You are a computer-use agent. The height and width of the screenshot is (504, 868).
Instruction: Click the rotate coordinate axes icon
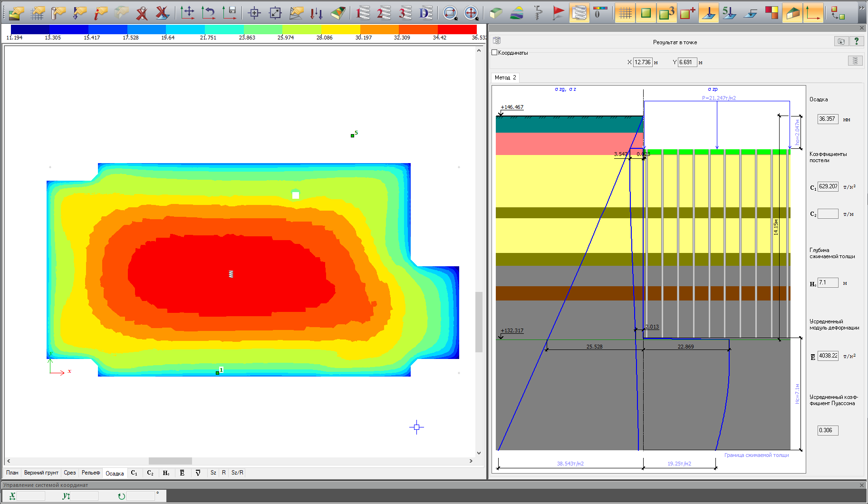click(x=208, y=13)
